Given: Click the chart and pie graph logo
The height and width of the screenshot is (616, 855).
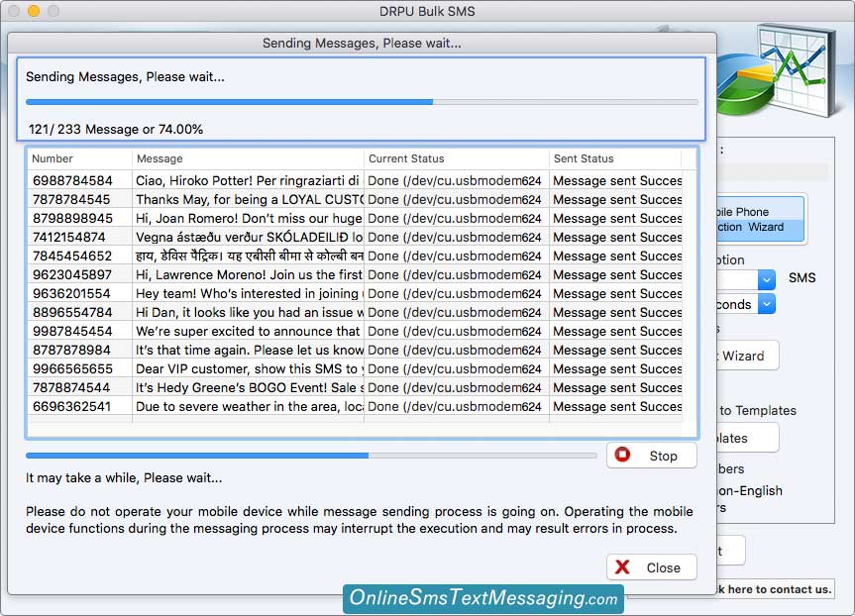Looking at the screenshot, I should (x=777, y=71).
